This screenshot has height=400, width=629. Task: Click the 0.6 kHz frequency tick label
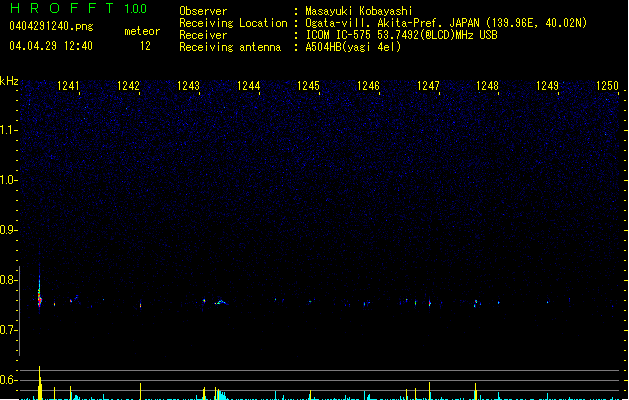tap(8, 380)
